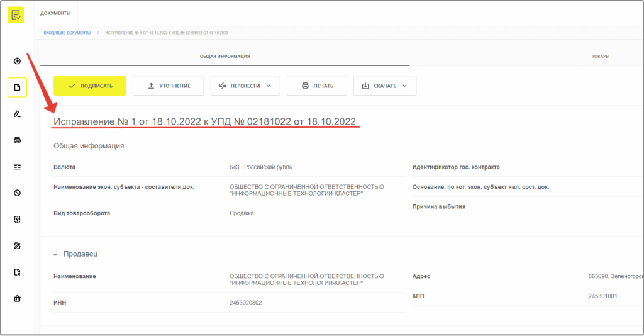Click the transfer arrows icon on Перенести
Image resolution: width=644 pixels, height=336 pixels.
[223, 86]
